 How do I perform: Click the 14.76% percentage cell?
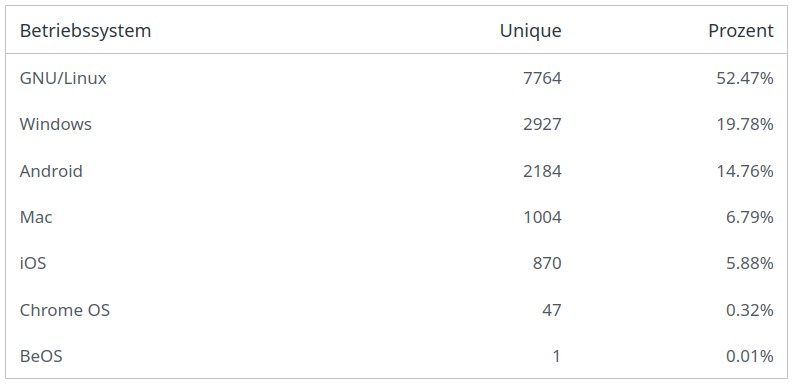click(745, 171)
